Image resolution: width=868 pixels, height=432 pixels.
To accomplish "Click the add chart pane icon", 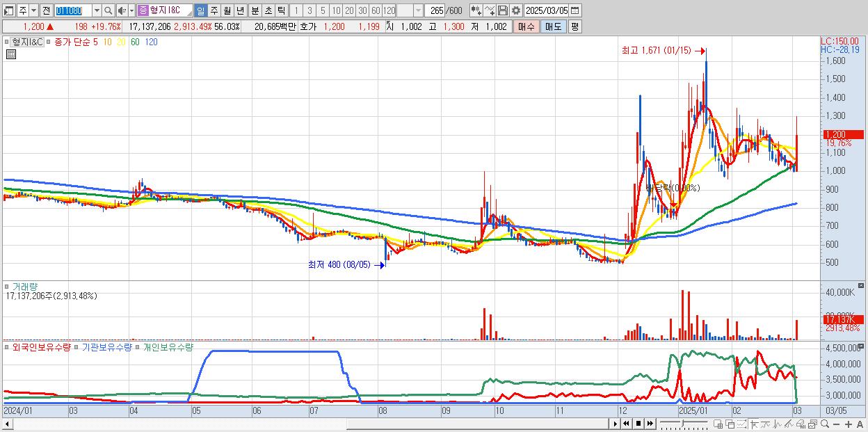I will tap(718, 424).
